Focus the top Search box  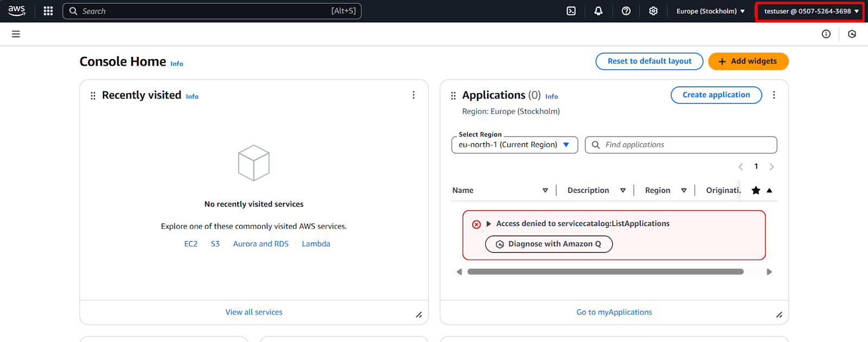coord(212,11)
